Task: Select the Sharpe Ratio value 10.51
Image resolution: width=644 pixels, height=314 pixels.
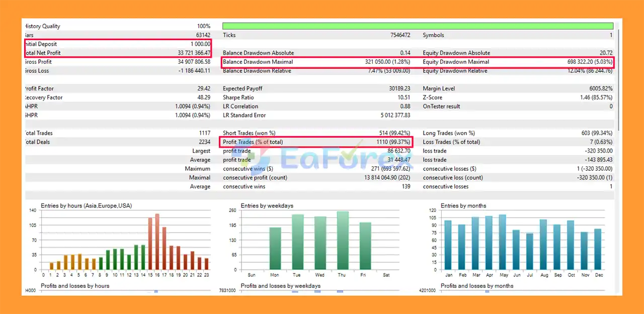Action: 402,97
